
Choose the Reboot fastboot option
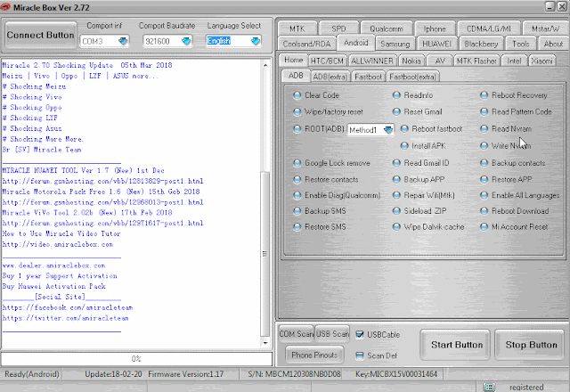404,128
